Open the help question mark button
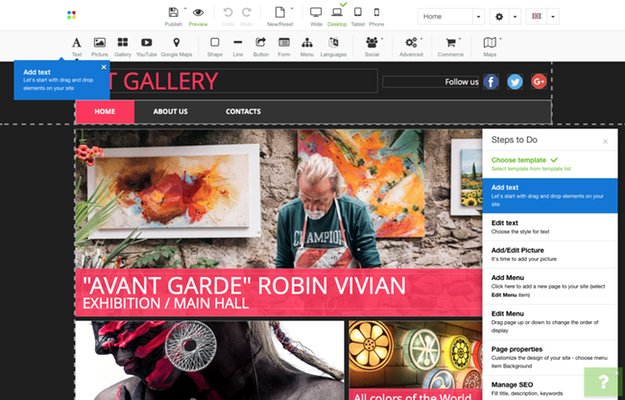This screenshot has height=400, width=625. point(603,382)
